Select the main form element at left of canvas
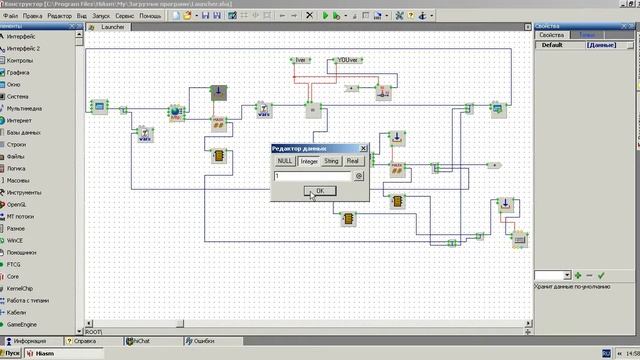 99,107
